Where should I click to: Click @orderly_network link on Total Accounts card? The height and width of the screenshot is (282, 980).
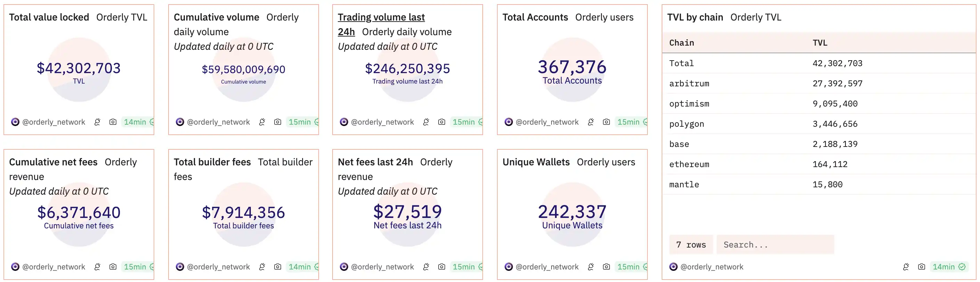(547, 122)
